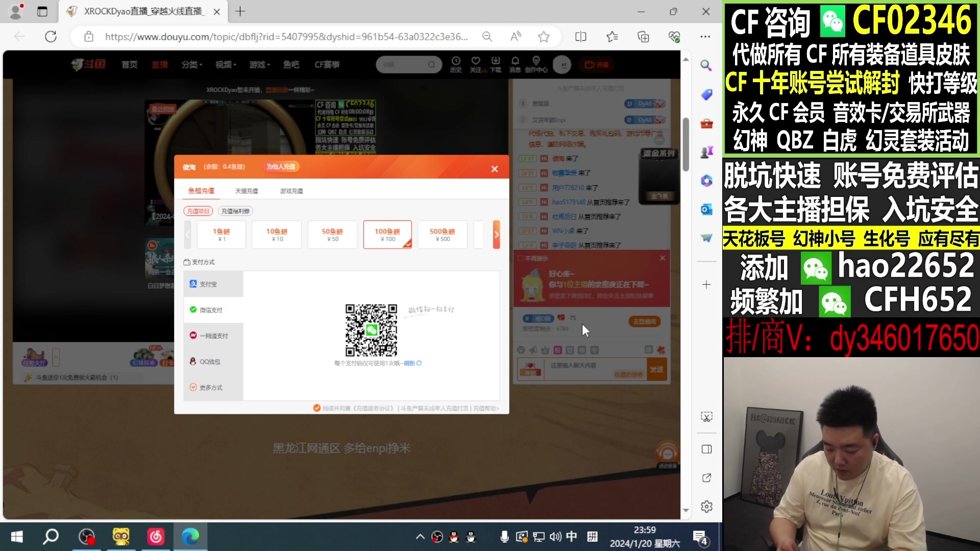Click the user avatar in Douyu header
This screenshot has width=980, height=551.
(x=562, y=65)
